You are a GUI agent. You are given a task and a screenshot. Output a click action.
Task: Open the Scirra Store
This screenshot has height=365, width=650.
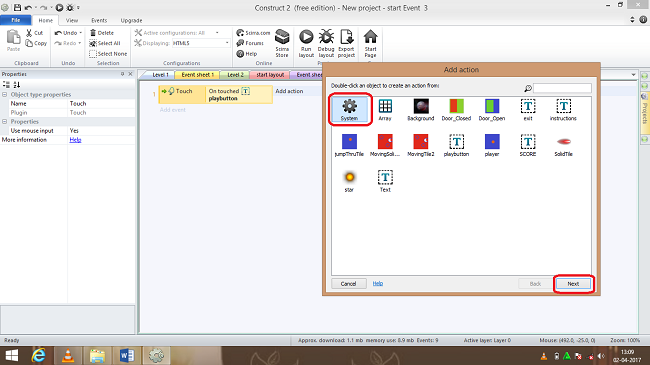click(282, 44)
